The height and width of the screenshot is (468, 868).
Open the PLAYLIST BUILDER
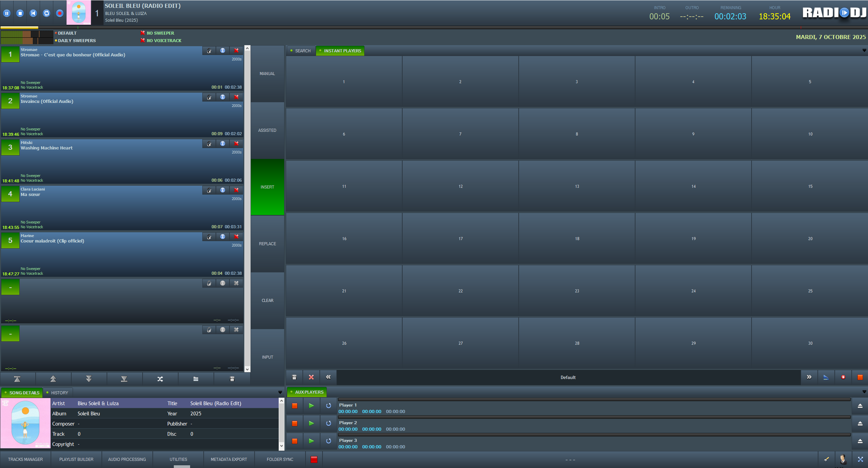(x=76, y=459)
